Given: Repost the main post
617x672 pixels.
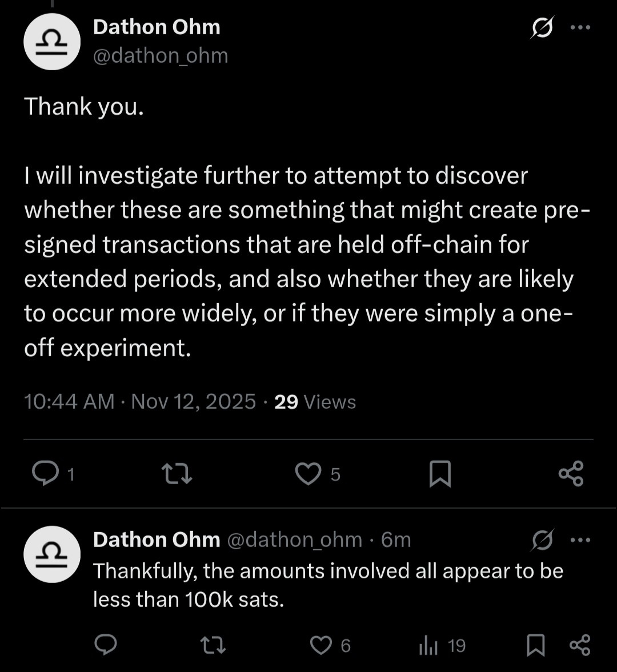Looking at the screenshot, I should pyautogui.click(x=177, y=474).
